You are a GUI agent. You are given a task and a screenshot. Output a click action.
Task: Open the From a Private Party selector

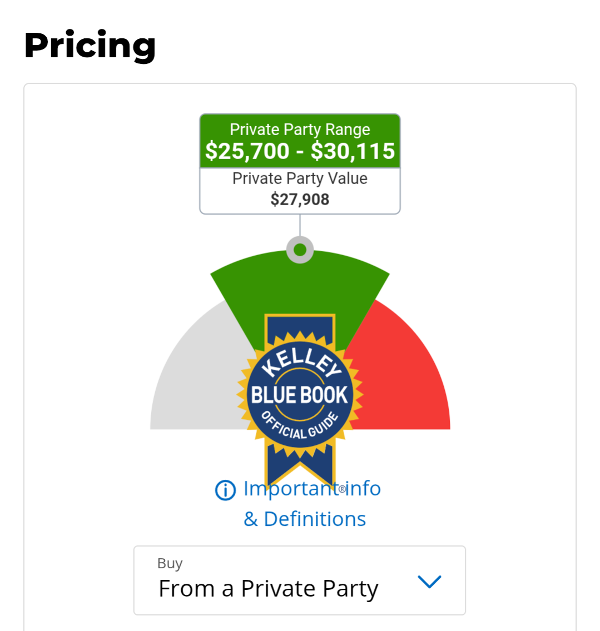[268, 589]
